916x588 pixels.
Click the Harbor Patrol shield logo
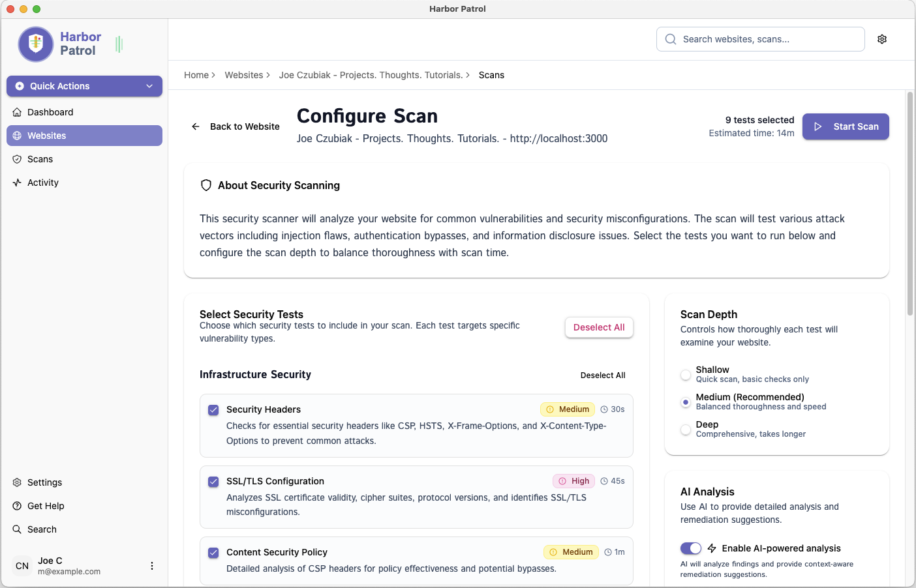[x=35, y=44]
